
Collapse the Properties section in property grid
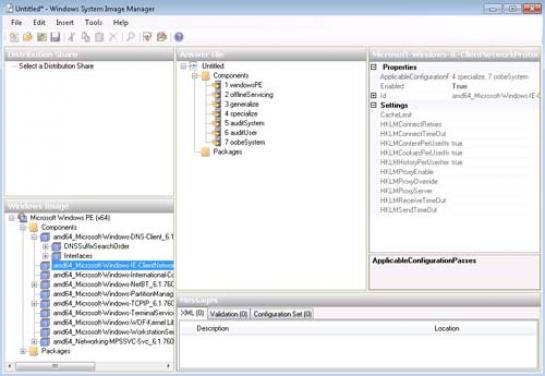pos(374,67)
